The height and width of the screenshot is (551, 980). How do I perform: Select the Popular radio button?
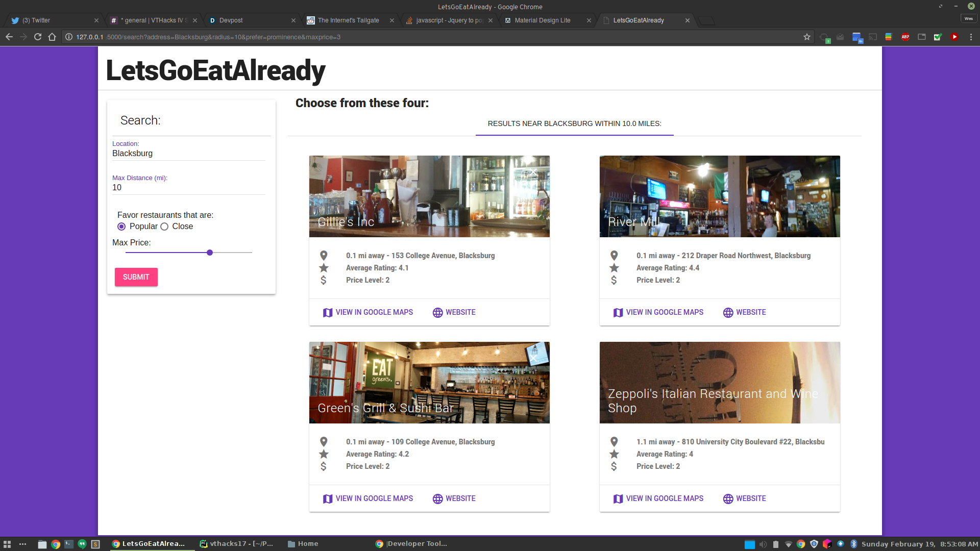click(x=121, y=227)
